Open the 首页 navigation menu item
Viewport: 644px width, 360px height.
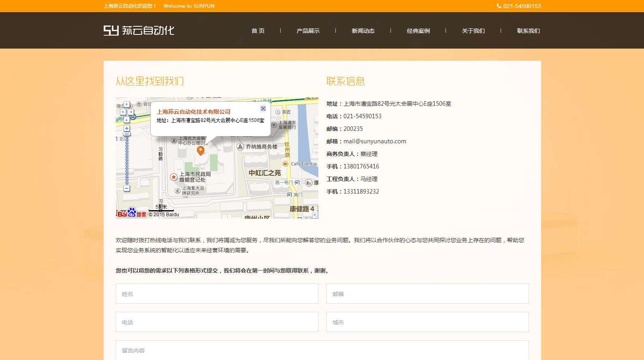(x=258, y=31)
